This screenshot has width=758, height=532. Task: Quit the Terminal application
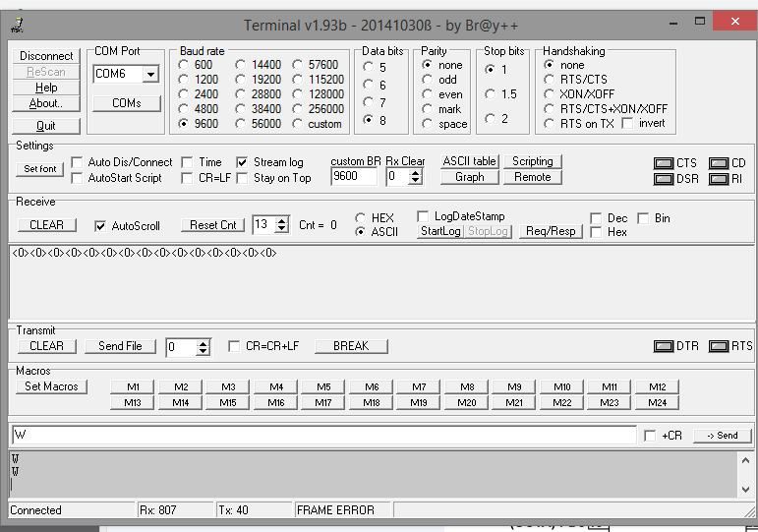click(46, 126)
